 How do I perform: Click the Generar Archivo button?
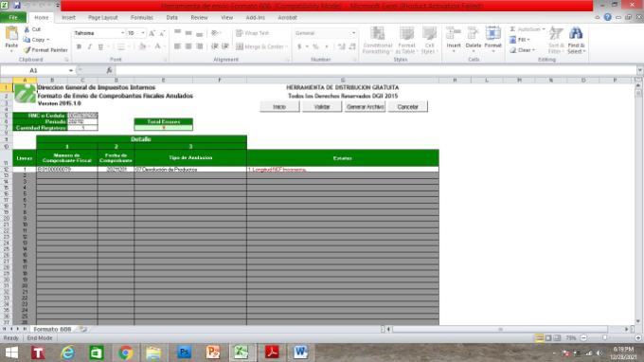pyautogui.click(x=365, y=107)
